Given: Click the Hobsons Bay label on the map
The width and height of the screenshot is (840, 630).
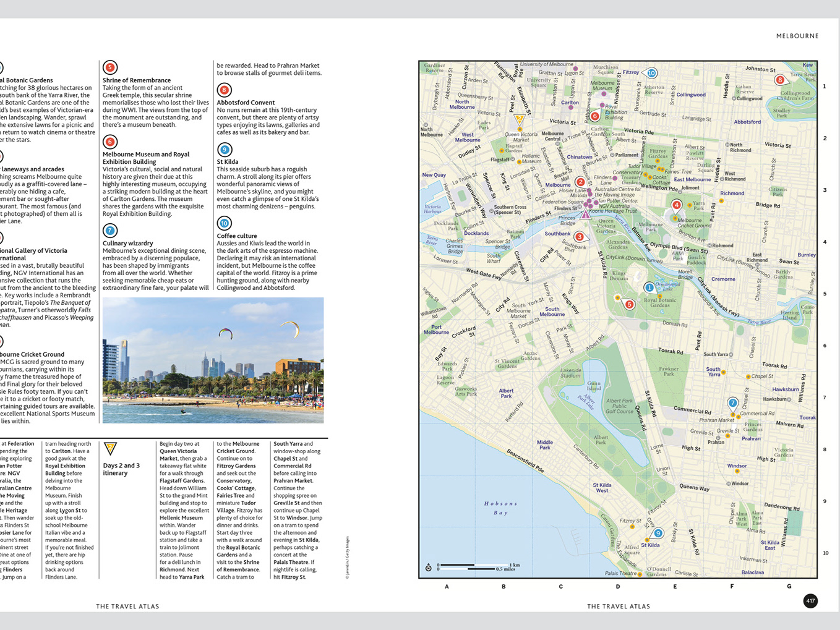Looking at the screenshot, I should tap(500, 508).
